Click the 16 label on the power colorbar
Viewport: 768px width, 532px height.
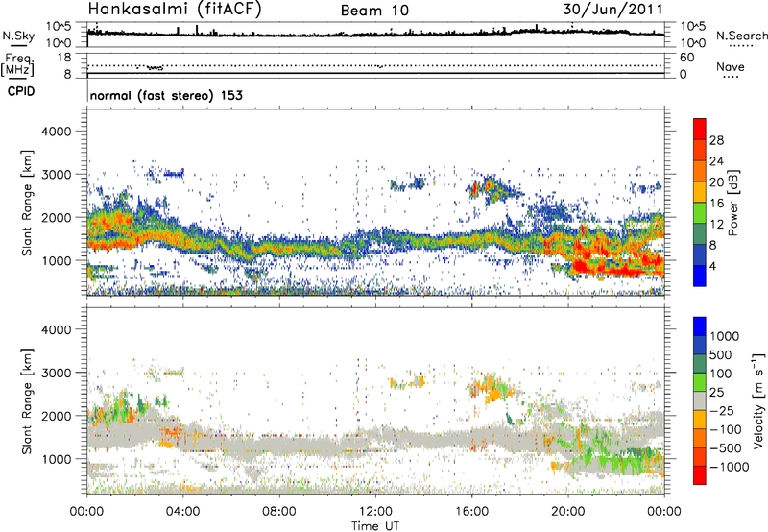pos(716,204)
